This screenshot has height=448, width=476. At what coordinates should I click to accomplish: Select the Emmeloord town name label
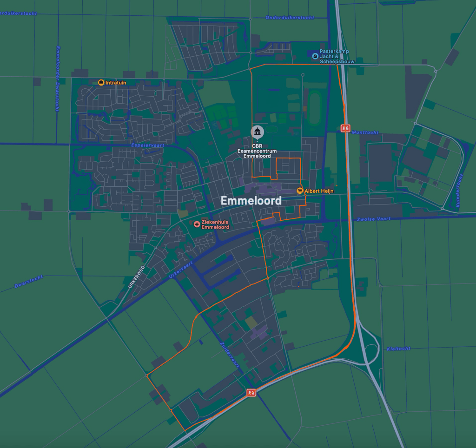[251, 201]
